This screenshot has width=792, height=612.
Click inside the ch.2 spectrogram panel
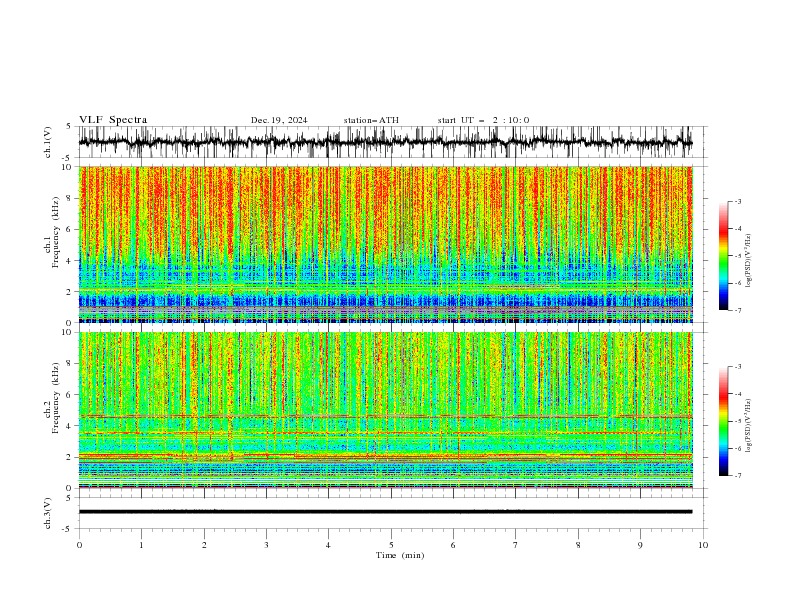click(385, 410)
